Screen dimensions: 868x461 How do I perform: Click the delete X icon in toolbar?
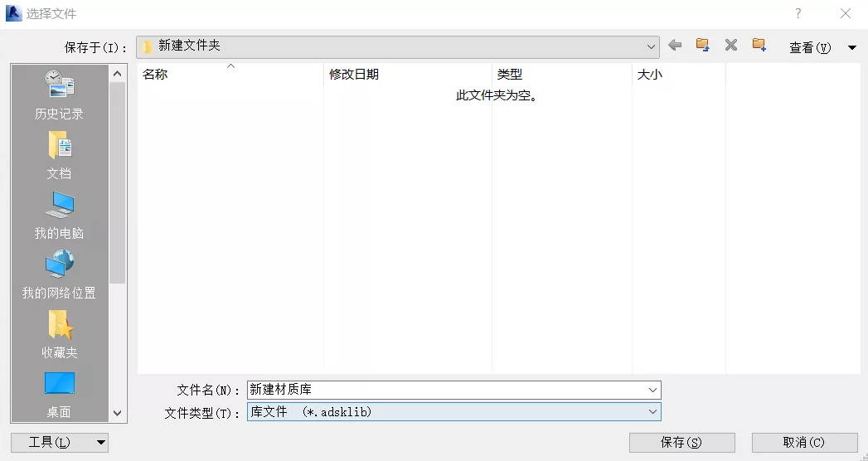click(731, 46)
